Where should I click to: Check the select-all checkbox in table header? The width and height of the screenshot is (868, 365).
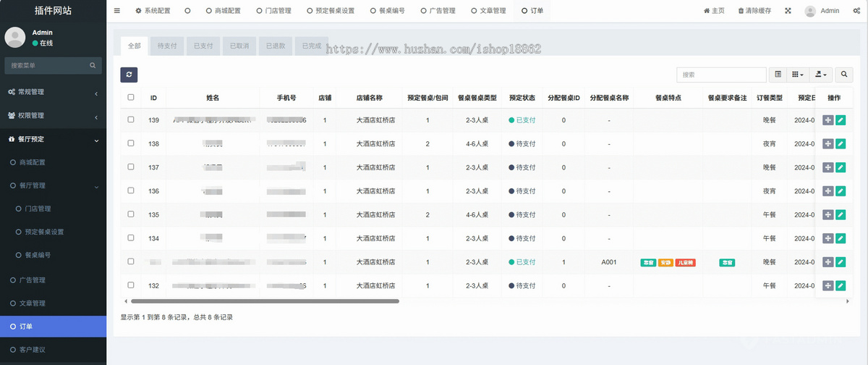(131, 97)
